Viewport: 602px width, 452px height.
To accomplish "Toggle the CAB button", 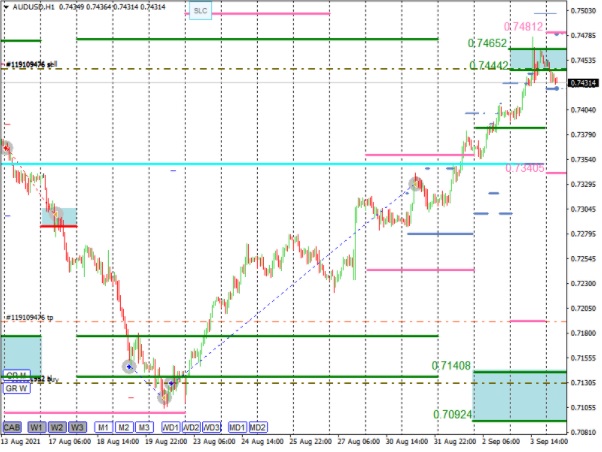I will pos(13,426).
